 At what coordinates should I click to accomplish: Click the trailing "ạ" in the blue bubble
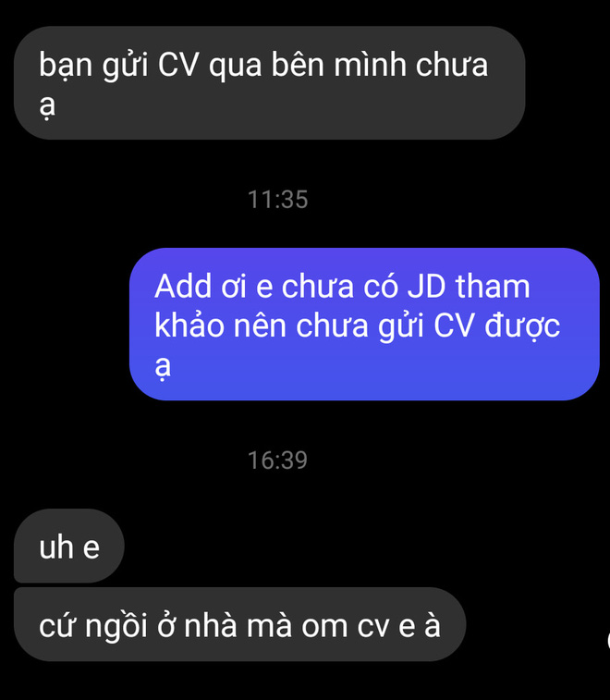(x=163, y=367)
